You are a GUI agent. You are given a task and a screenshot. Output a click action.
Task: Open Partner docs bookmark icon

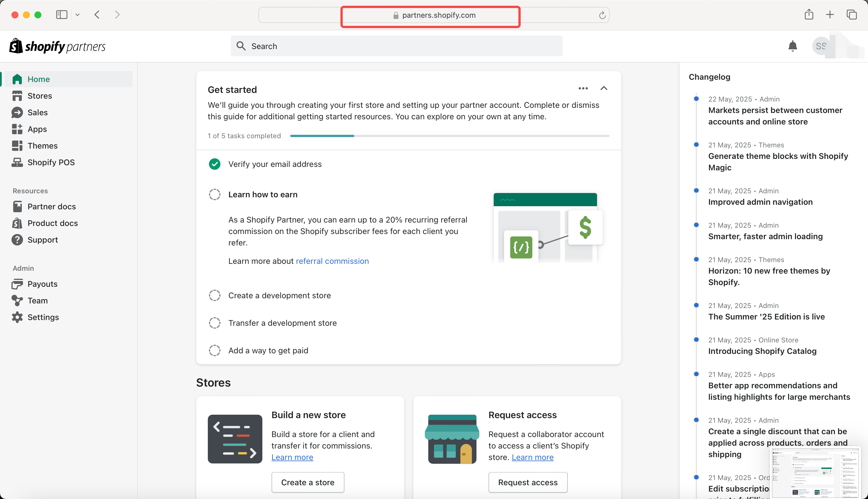(x=17, y=207)
